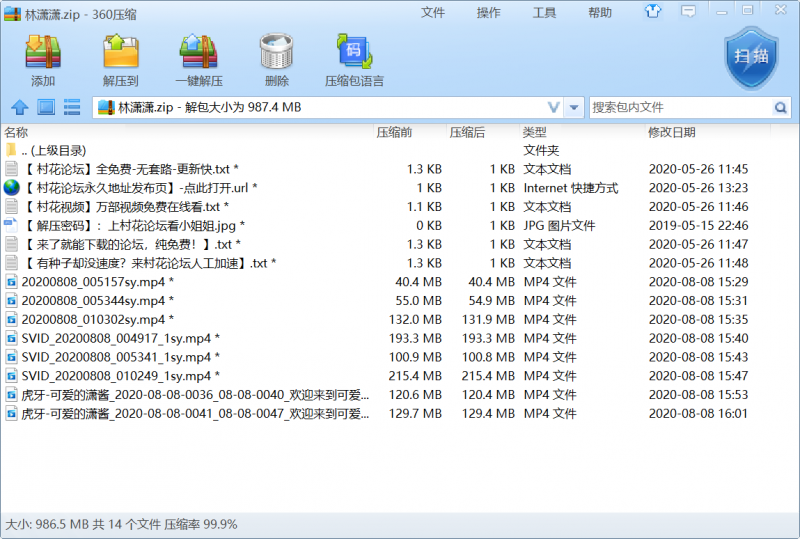This screenshot has width=800, height=539.
Task: Click the search magnifier button
Action: click(x=780, y=107)
